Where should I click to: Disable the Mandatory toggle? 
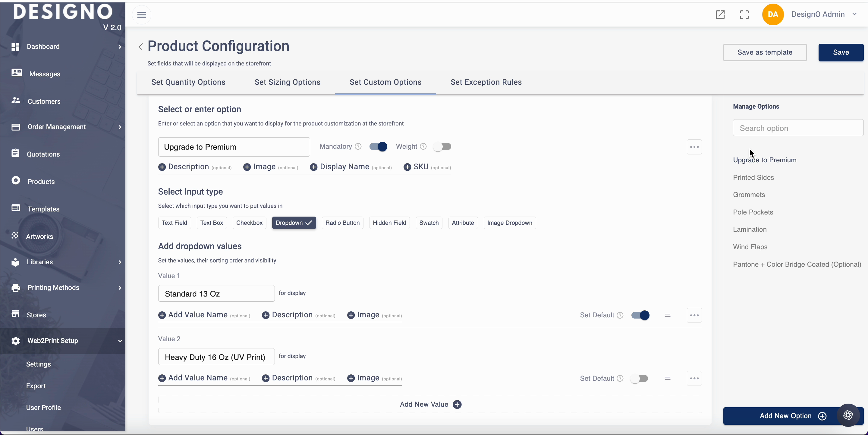click(x=378, y=146)
